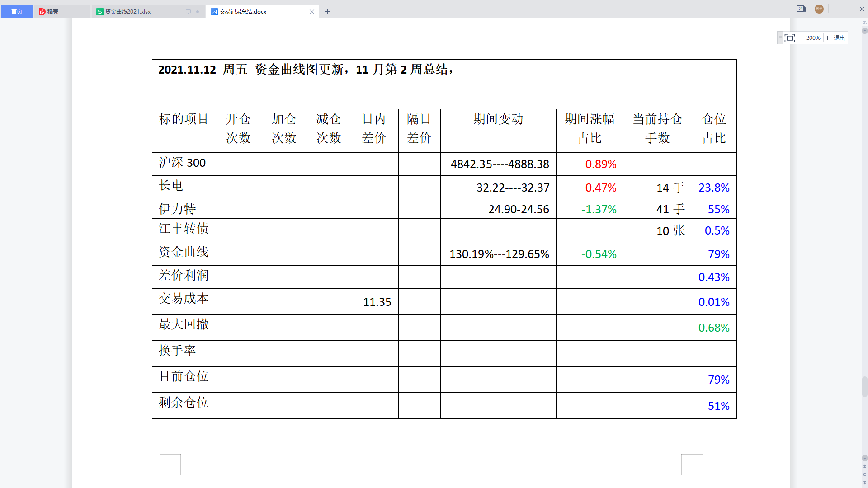Switch to the 首页 tab

(x=17, y=11)
